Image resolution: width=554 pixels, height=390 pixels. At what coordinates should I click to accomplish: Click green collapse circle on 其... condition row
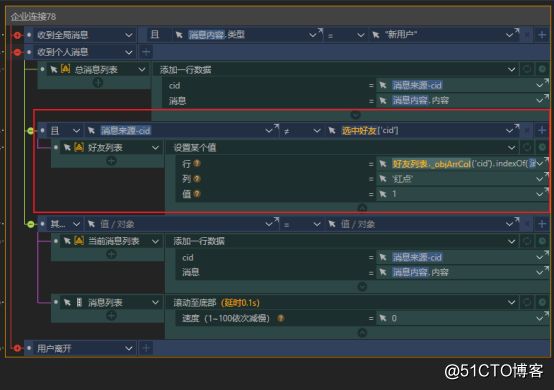[31, 224]
